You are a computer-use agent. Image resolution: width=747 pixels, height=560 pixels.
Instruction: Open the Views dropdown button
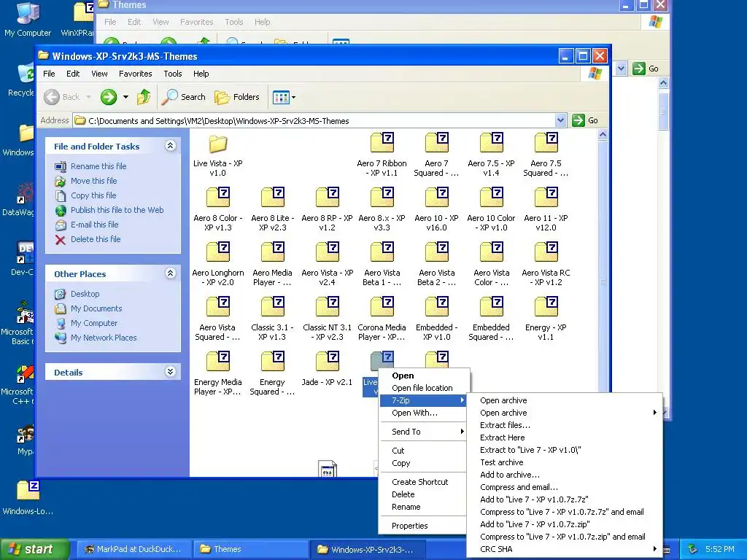pyautogui.click(x=284, y=97)
